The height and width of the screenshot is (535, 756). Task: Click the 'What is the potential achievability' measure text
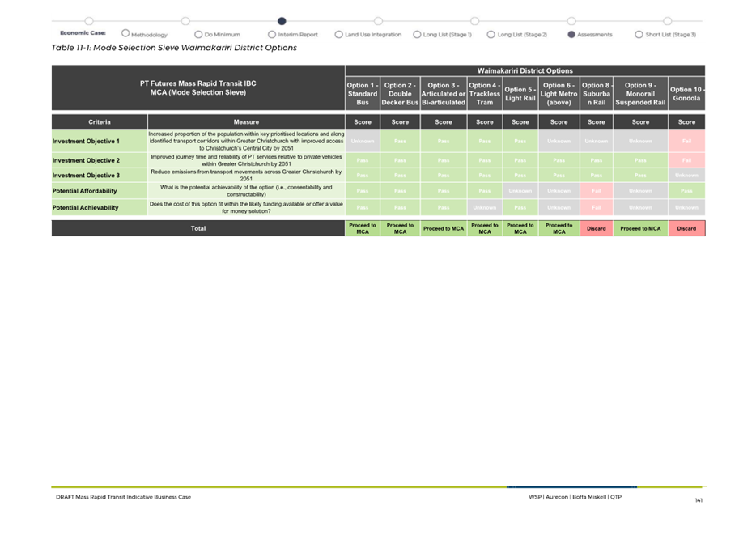tap(246, 191)
